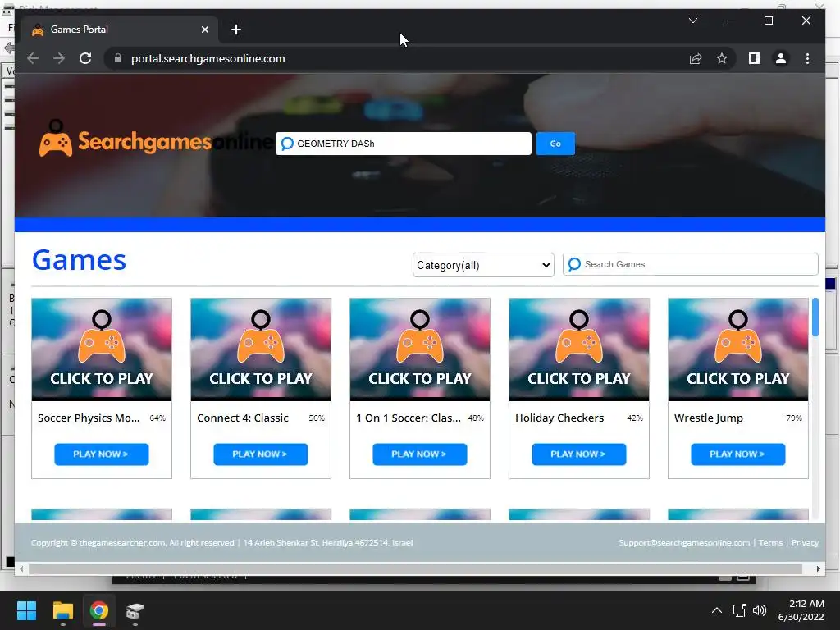Click PLAY NOW for Soccer Physics
This screenshot has width=840, height=630.
point(101,454)
